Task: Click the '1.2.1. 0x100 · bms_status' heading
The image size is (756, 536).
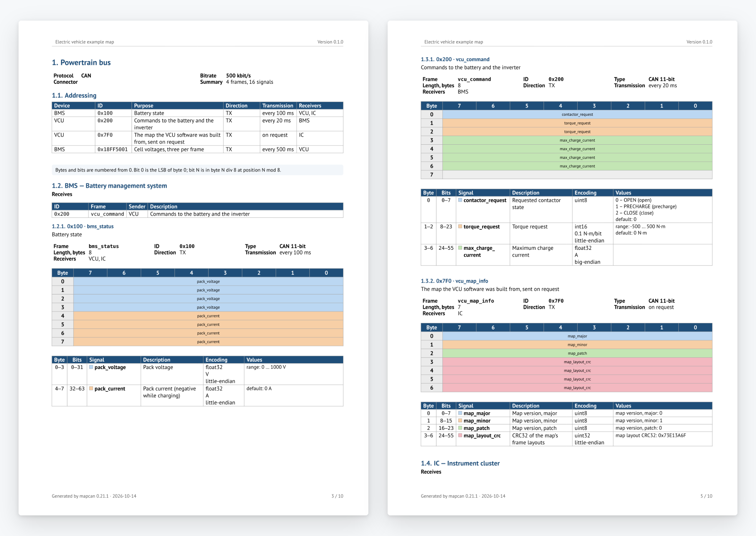Action: tap(82, 226)
